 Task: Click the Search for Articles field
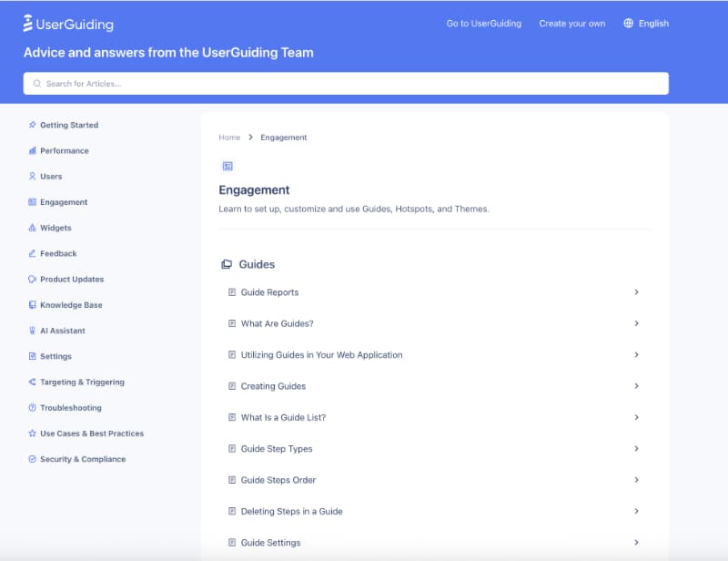(x=346, y=84)
